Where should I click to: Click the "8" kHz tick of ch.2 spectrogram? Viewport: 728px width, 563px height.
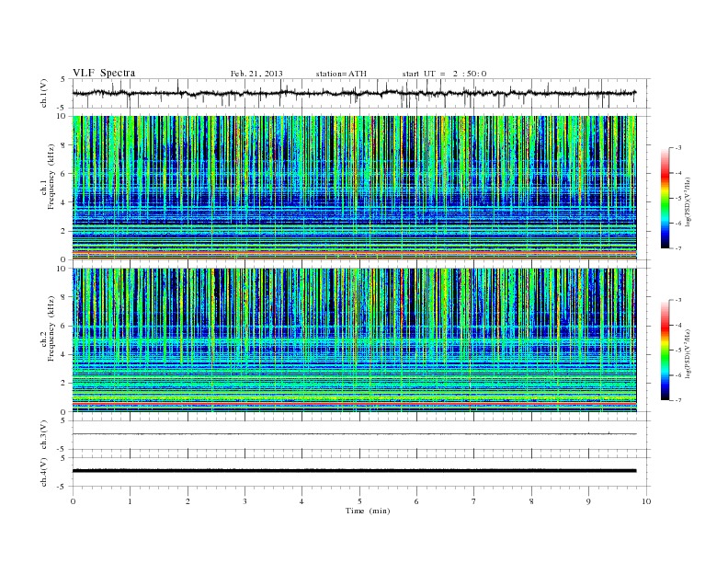coord(63,297)
